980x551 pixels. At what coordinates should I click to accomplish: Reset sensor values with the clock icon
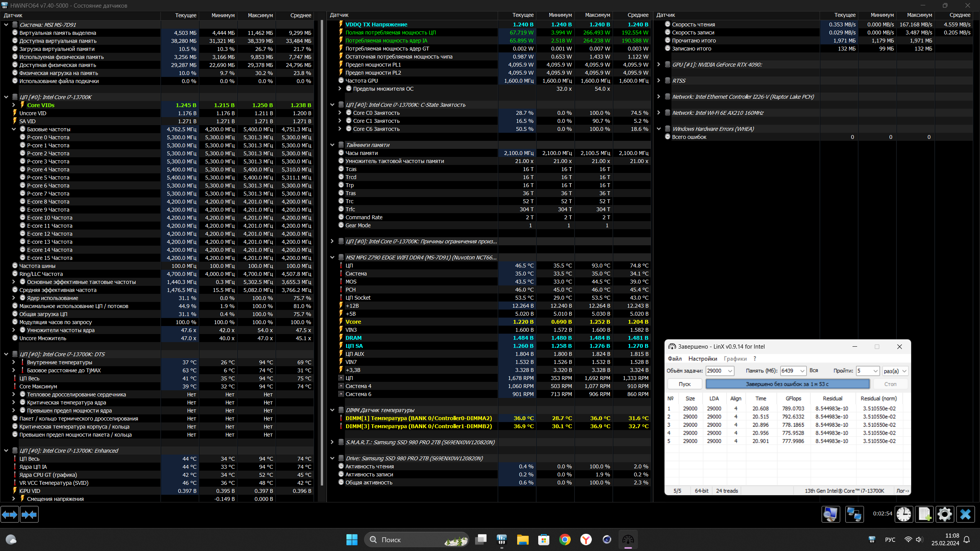[x=904, y=514]
